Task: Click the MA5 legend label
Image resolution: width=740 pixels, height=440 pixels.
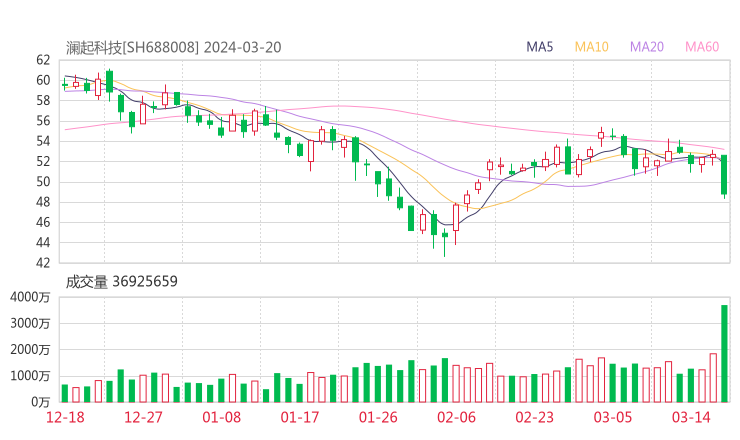Action: [539, 47]
